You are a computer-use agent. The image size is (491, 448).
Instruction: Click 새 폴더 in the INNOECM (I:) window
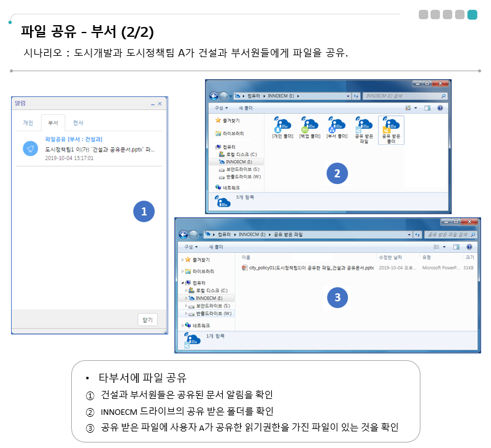click(244, 108)
